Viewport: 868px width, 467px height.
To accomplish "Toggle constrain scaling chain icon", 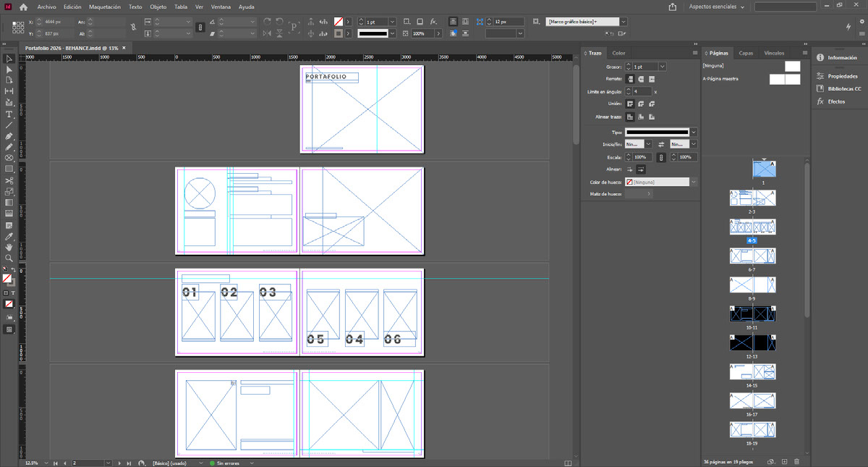I will 200,28.
